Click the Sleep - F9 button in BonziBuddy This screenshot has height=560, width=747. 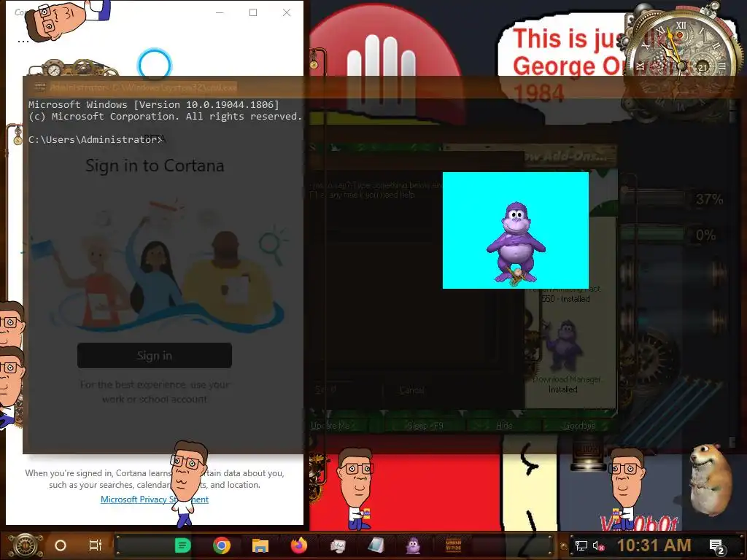[x=425, y=426]
